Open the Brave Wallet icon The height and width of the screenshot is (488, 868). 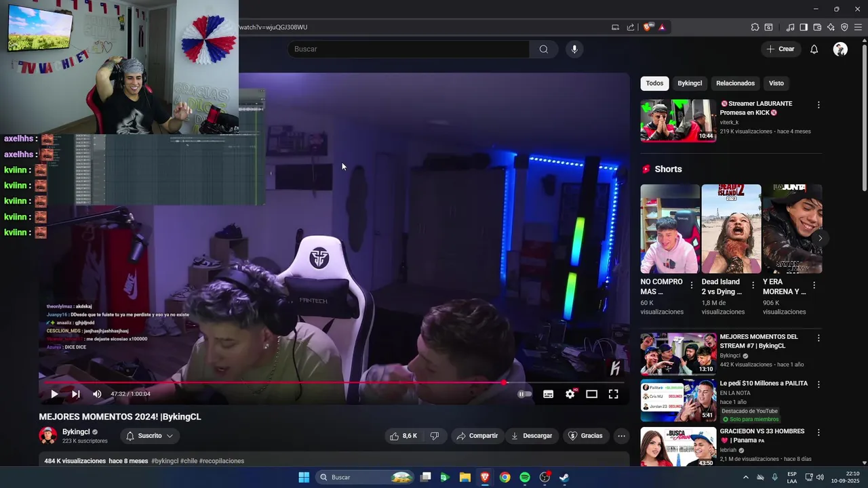pyautogui.click(x=817, y=27)
